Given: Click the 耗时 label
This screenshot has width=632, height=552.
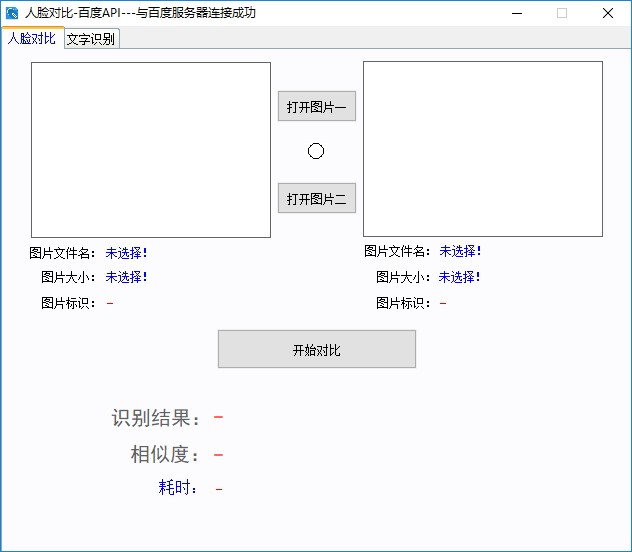Looking at the screenshot, I should (x=178, y=487).
